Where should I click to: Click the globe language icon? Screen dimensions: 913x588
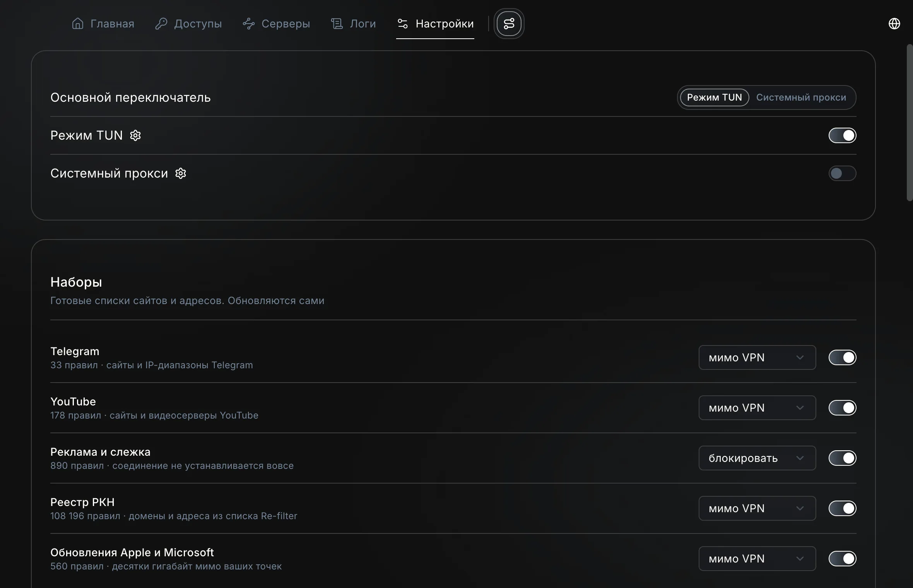click(x=894, y=24)
